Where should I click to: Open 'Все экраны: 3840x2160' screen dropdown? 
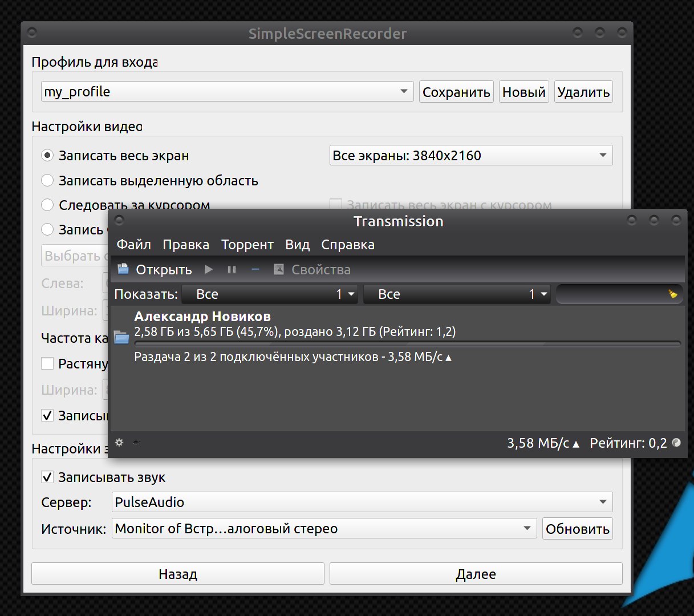[471, 155]
